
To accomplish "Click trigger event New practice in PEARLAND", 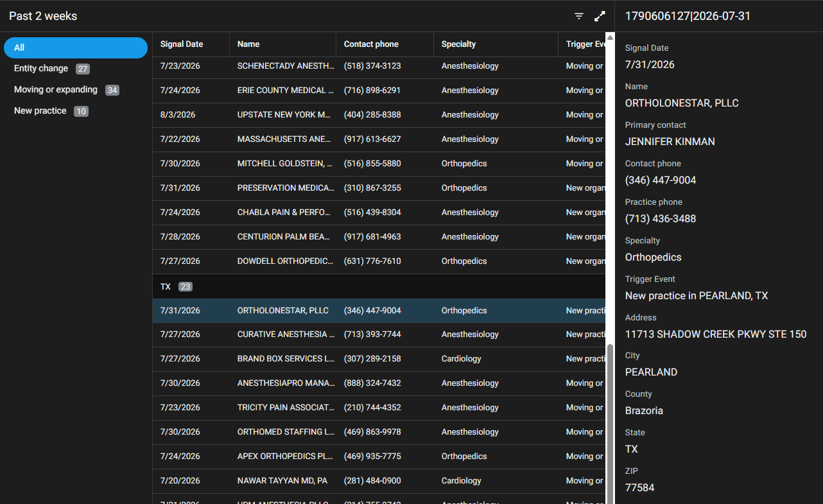I will pos(697,296).
